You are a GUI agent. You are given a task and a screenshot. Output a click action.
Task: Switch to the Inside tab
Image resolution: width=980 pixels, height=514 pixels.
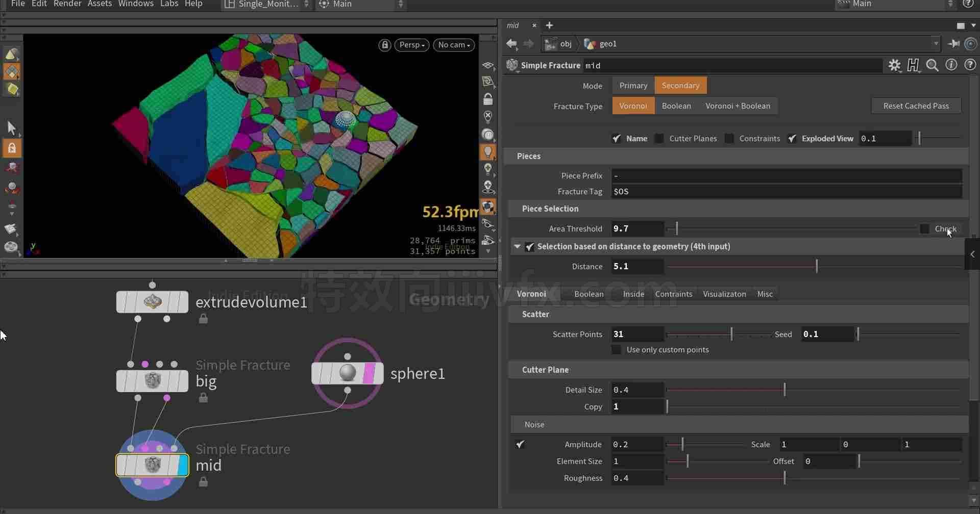click(633, 294)
